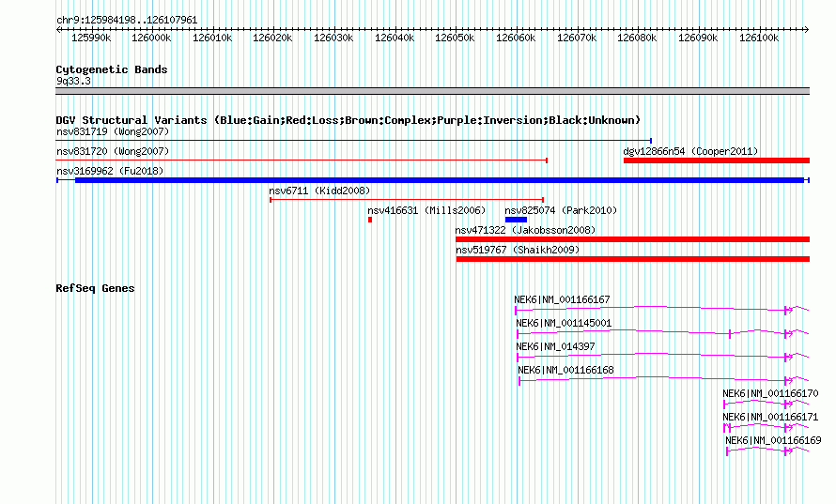Select the NEK6|NM_001166171 transcript label
The height and width of the screenshot is (504, 836).
[770, 417]
